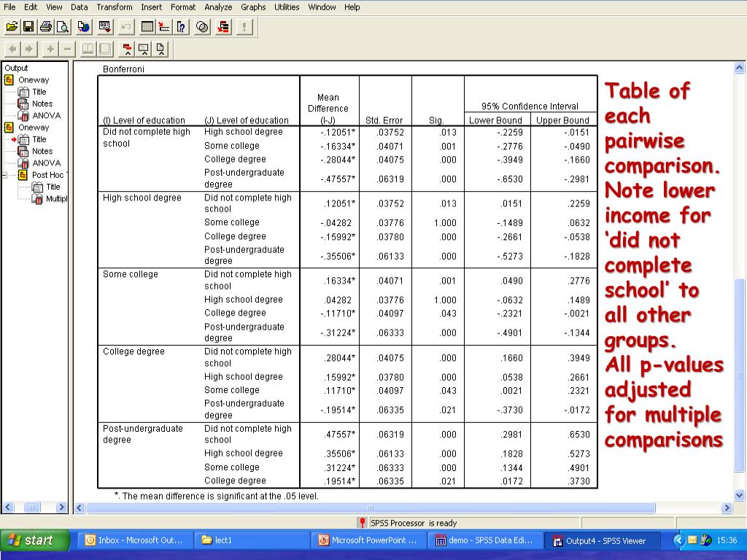
Task: Click the Expand plus outline icon
Action: (x=50, y=49)
